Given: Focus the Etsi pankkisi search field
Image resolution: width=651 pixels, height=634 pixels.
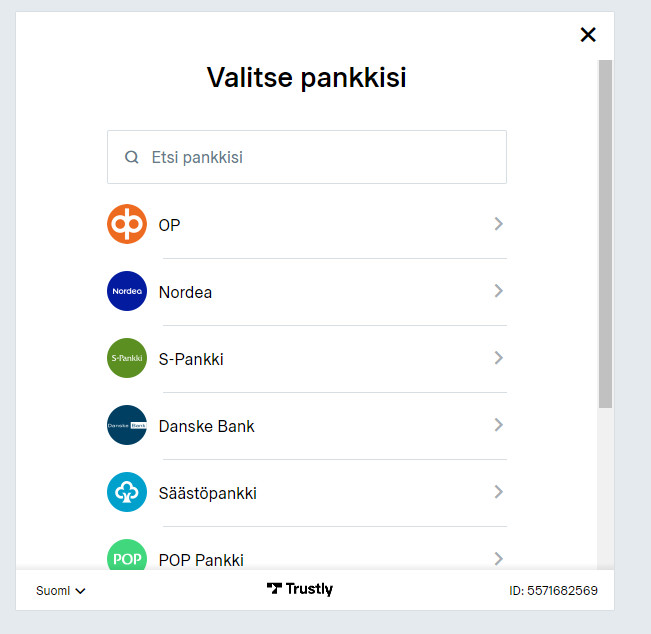Looking at the screenshot, I should [307, 157].
